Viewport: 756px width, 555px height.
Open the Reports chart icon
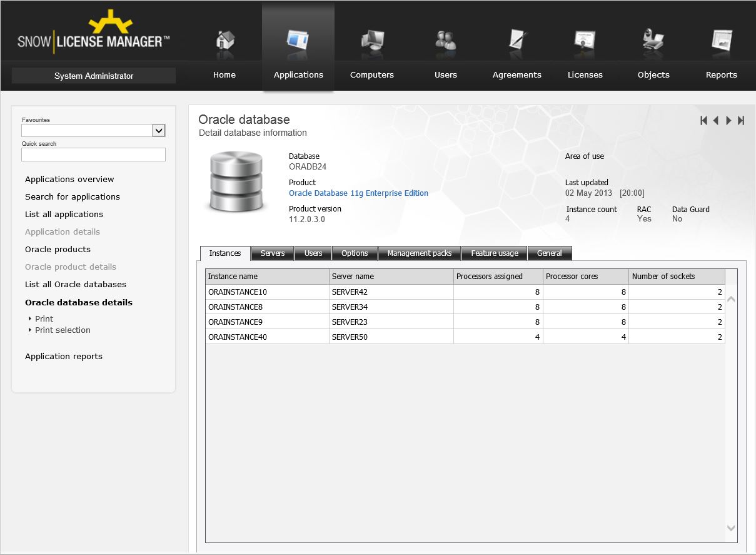point(722,40)
